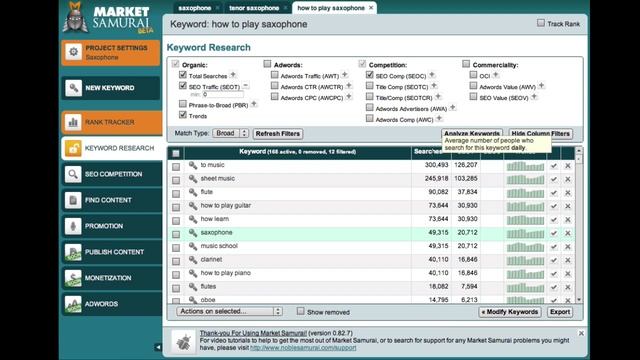Enable Adwords Traffic (AWT) checkbox
This screenshot has height=360, width=640.
tap(275, 75)
